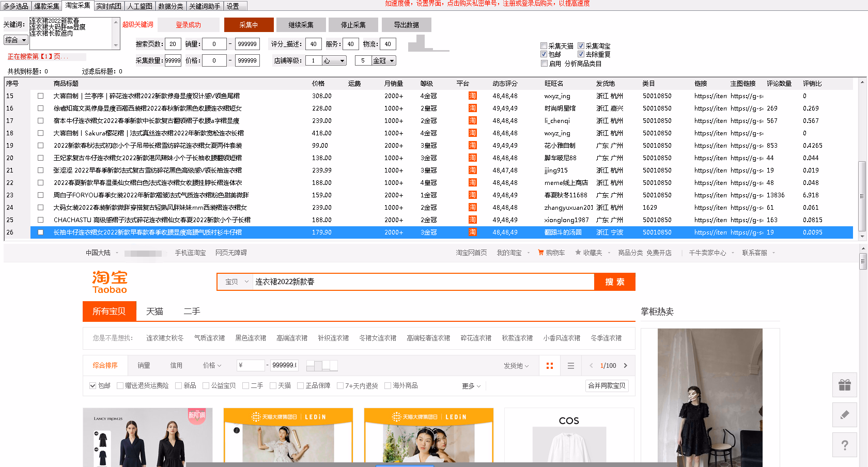The width and height of the screenshot is (868, 467).
Task: Expand the 中国大陆 region dropdown
Action: [102, 253]
